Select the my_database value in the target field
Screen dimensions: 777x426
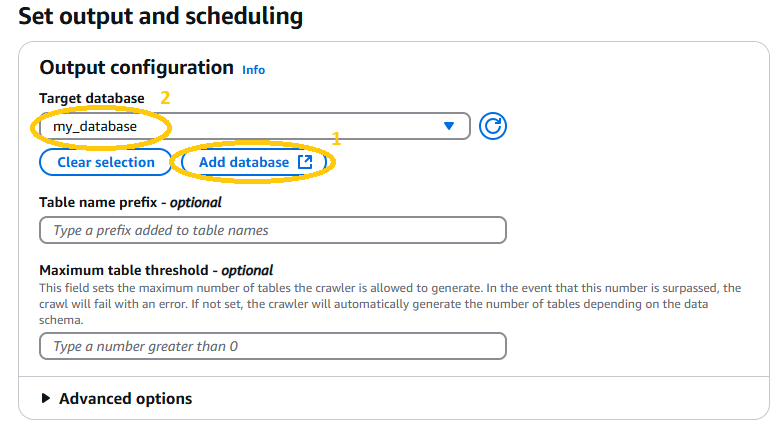point(95,127)
